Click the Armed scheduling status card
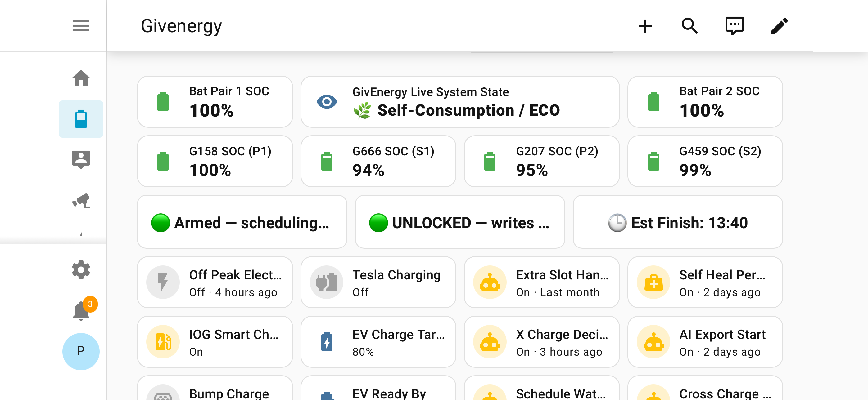Viewport: 868px width, 400px height. pos(242,222)
